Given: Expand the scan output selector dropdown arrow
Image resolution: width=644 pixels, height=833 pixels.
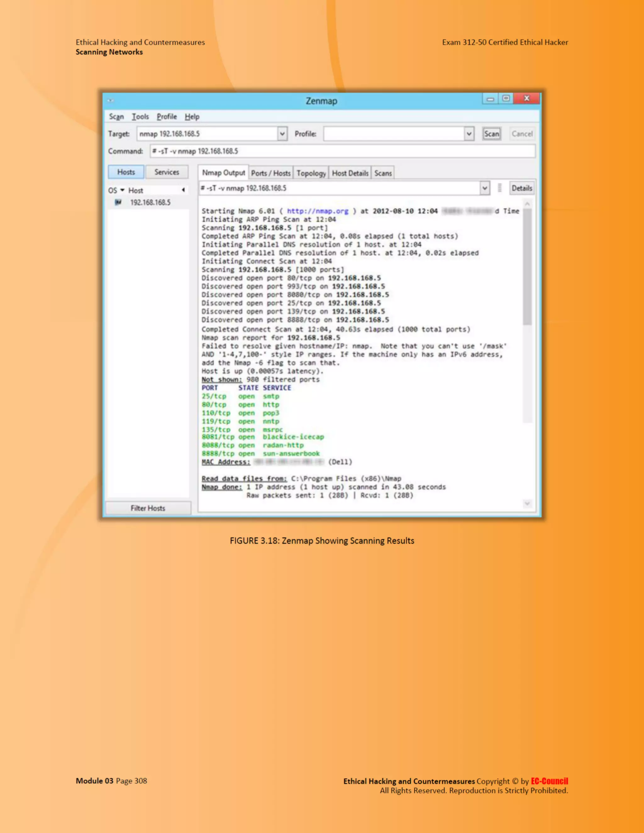Looking at the screenshot, I should [485, 188].
